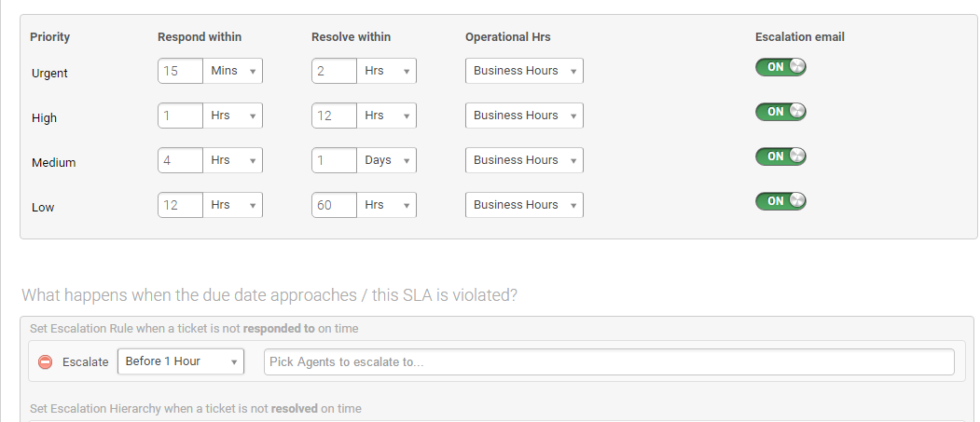The height and width of the screenshot is (422, 980).
Task: Open High resolve-within Hrs unit dropdown
Action: (386, 116)
